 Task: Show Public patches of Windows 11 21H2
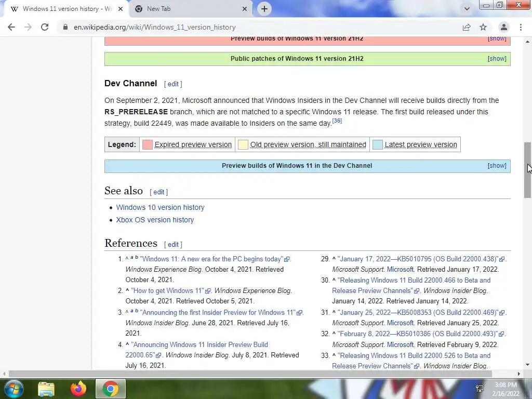pos(497,59)
